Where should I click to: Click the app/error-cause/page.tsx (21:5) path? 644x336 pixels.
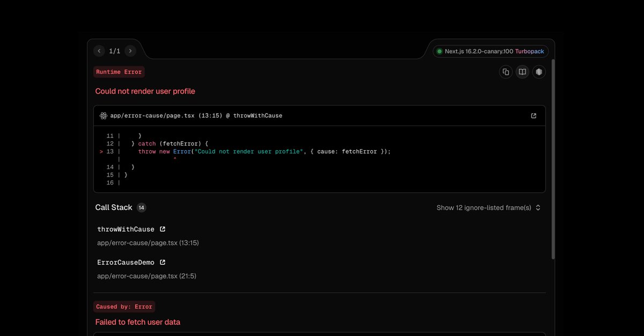(147, 276)
